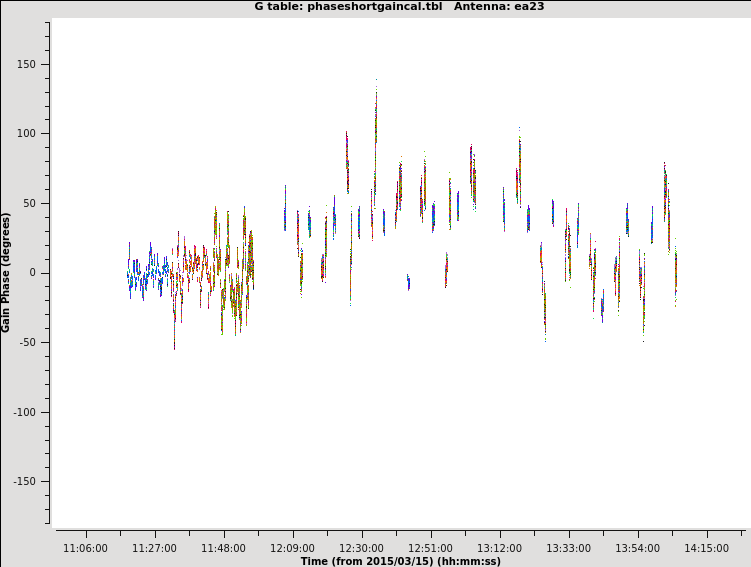Pick the 13:33:00 time tick label
Image resolution: width=751 pixels, height=567 pixels.
tap(568, 548)
